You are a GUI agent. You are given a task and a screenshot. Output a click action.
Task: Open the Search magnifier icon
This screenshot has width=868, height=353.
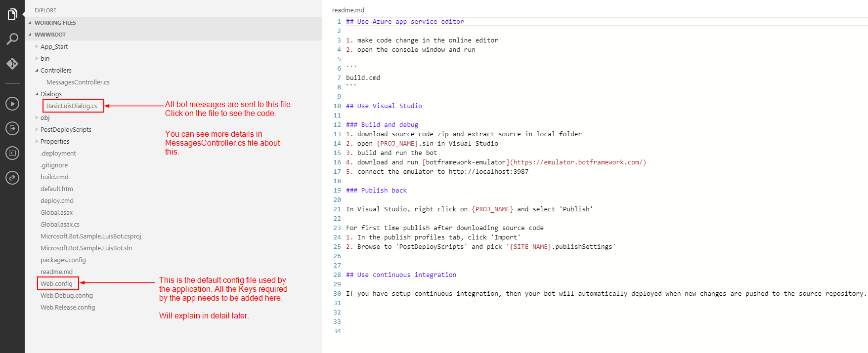click(x=12, y=39)
